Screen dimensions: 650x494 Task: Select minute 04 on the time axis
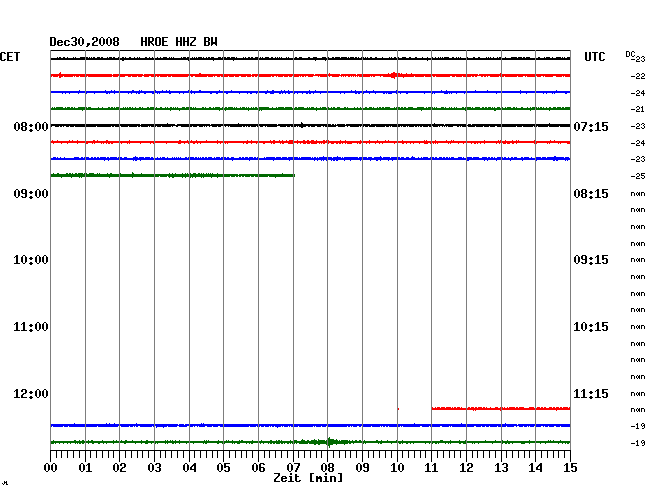[189, 468]
